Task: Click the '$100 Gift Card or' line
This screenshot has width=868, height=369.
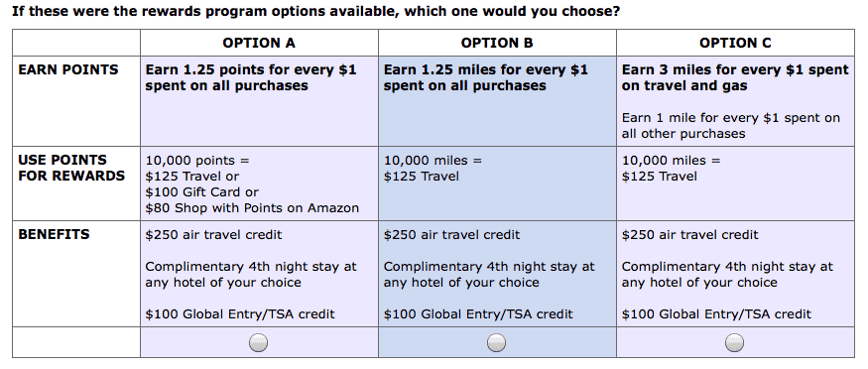Action: click(x=201, y=192)
